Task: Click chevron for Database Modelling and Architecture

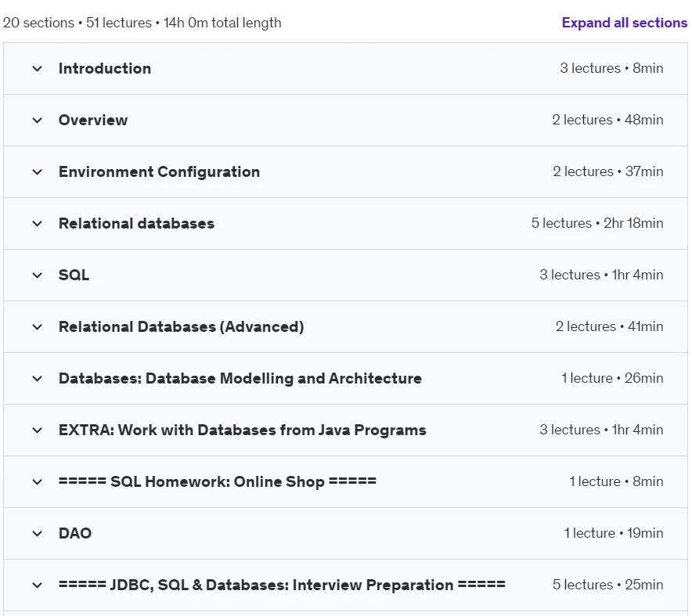Action: (38, 379)
